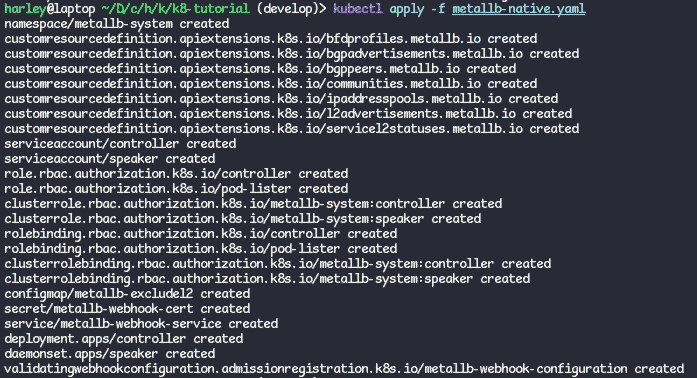Click the bfdprofiles.metallb.io CRD line

(x=271, y=39)
